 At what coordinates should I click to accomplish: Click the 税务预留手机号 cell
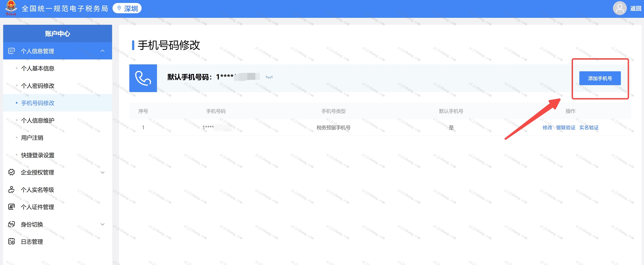point(334,128)
